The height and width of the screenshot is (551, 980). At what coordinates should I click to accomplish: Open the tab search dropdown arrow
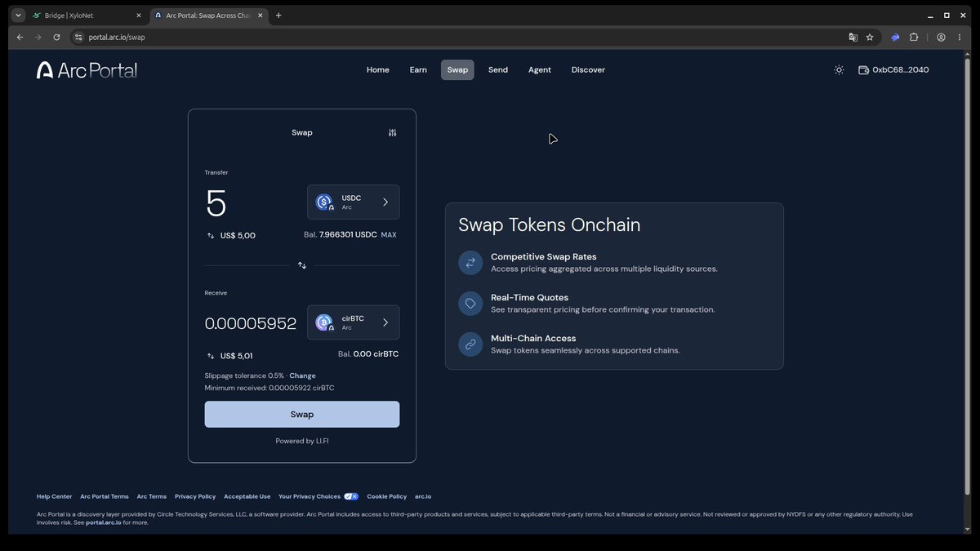pos(19,16)
